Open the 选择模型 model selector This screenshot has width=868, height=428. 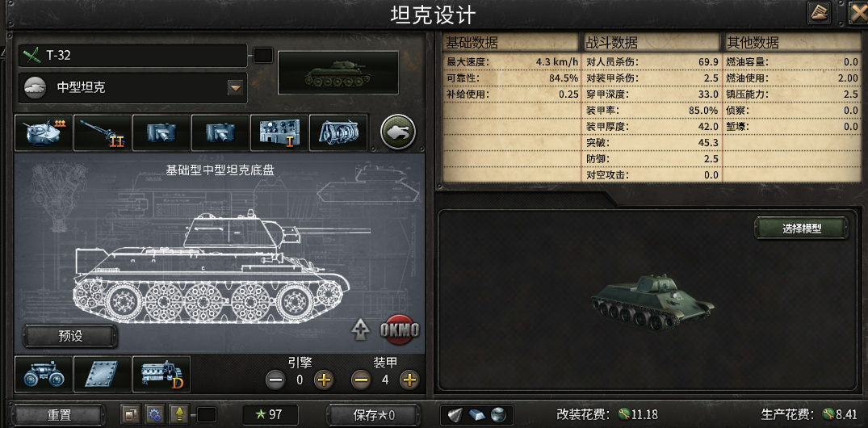801,229
